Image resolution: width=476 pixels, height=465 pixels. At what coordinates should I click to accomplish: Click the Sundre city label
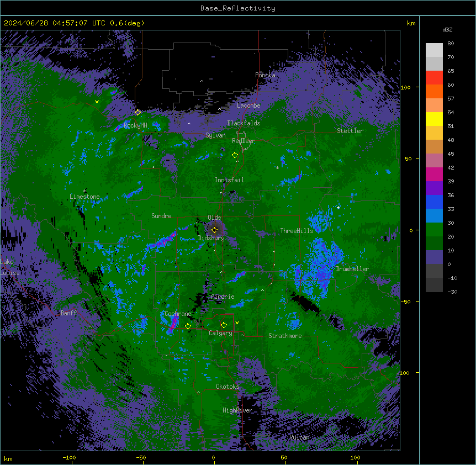(161, 216)
